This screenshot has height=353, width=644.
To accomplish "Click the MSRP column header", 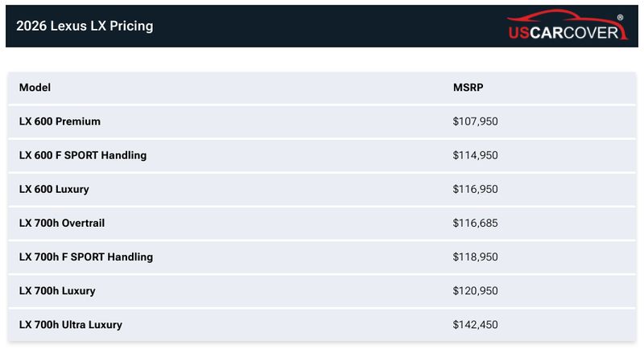I will tap(468, 88).
